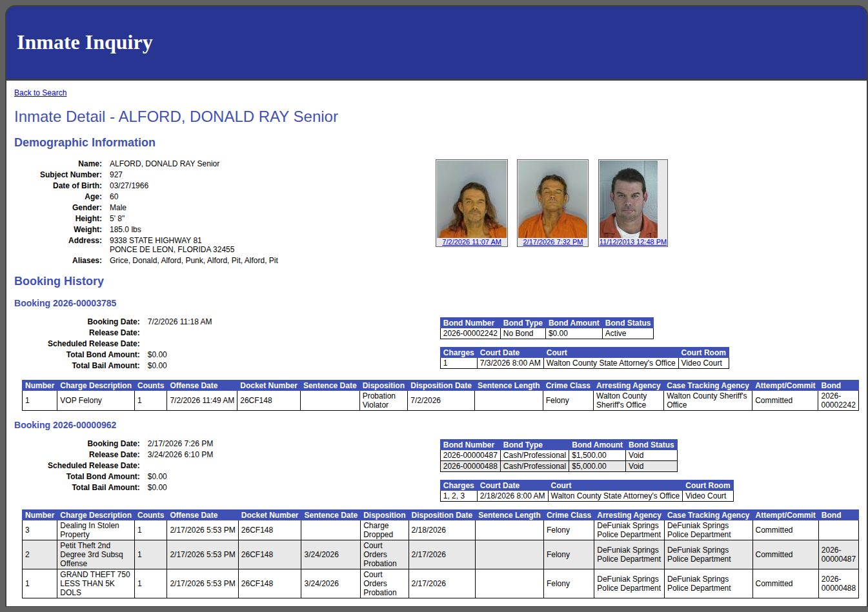Viewport: 868px width, 612px height.
Task: Click the Video Court cell for 2/18/2026 hearing
Action: [x=708, y=496]
